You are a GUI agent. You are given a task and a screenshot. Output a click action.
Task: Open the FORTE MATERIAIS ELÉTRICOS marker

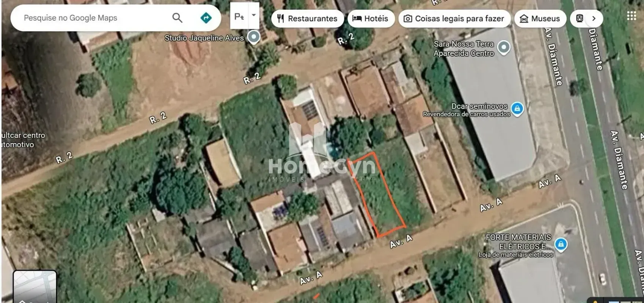pyautogui.click(x=561, y=244)
